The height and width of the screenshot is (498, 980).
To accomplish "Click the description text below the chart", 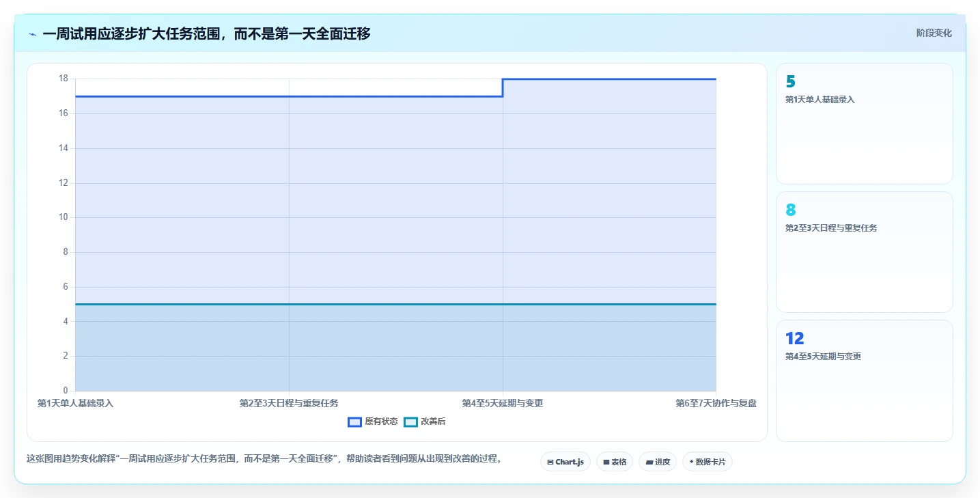I will 264,459.
